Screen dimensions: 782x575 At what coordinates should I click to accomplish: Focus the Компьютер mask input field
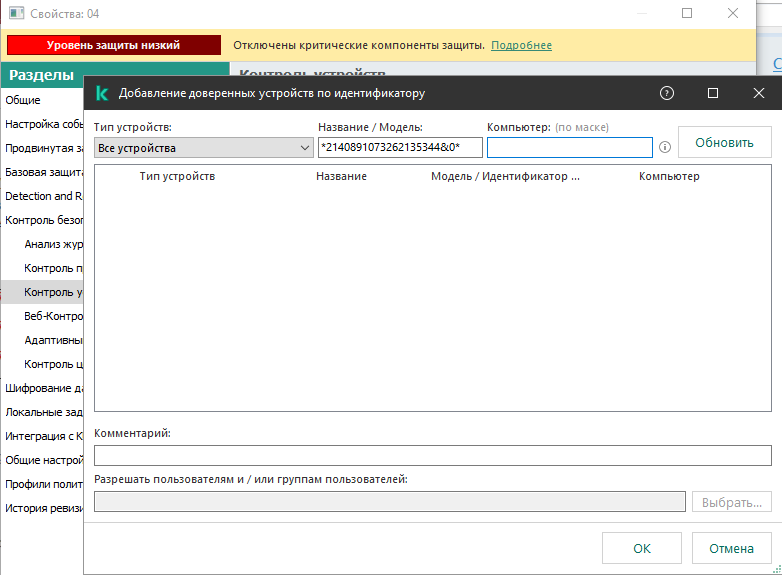coord(569,148)
